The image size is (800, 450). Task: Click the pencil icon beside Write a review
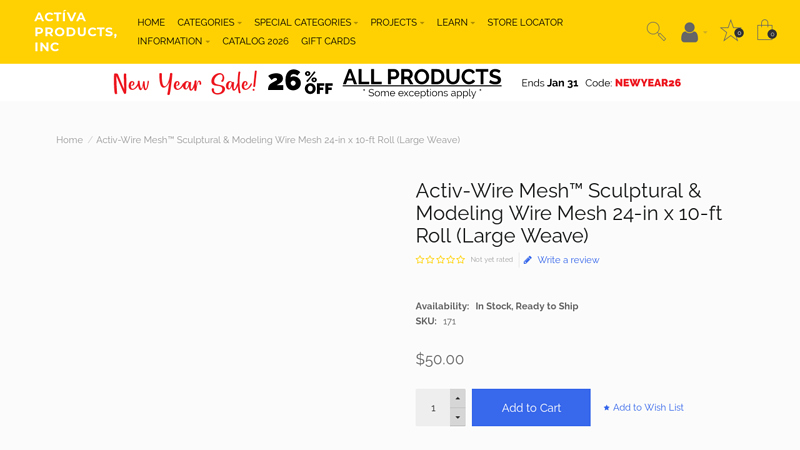[x=528, y=260]
